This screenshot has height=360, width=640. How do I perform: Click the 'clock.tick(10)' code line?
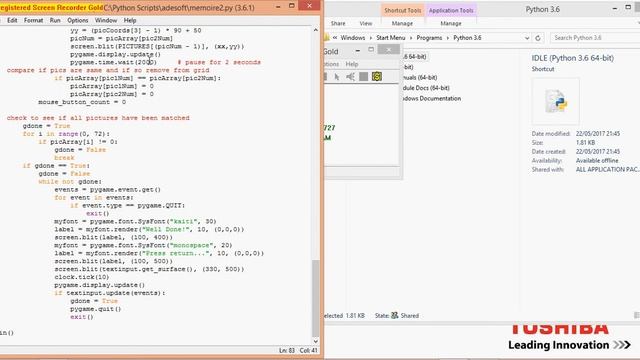click(82, 277)
